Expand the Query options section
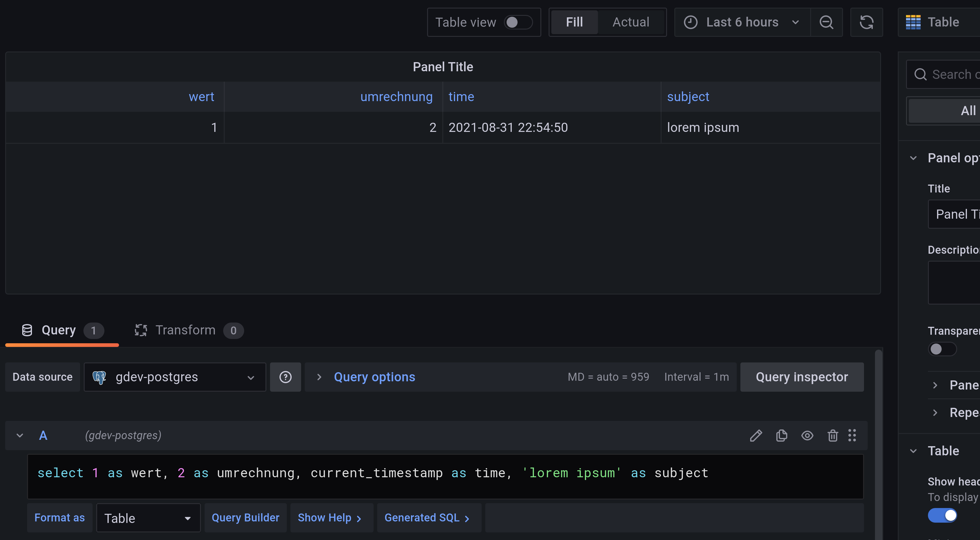 [x=374, y=377]
